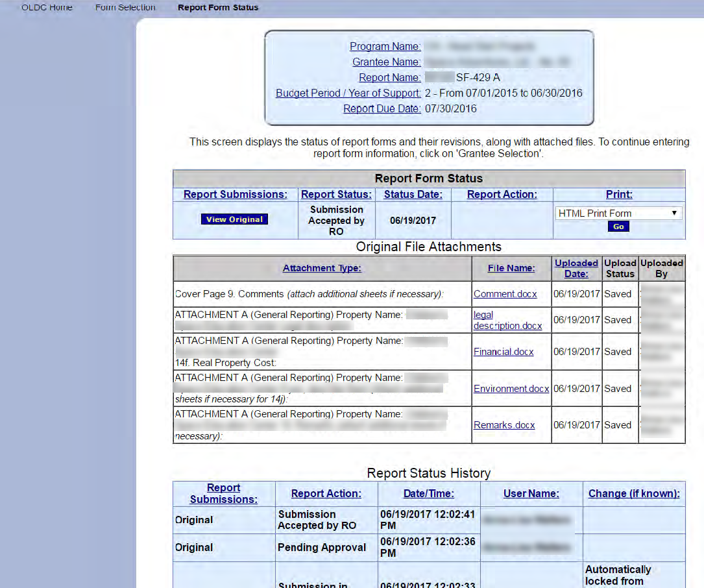Sort attachments by File Name header
704x588 pixels.
tap(511, 268)
